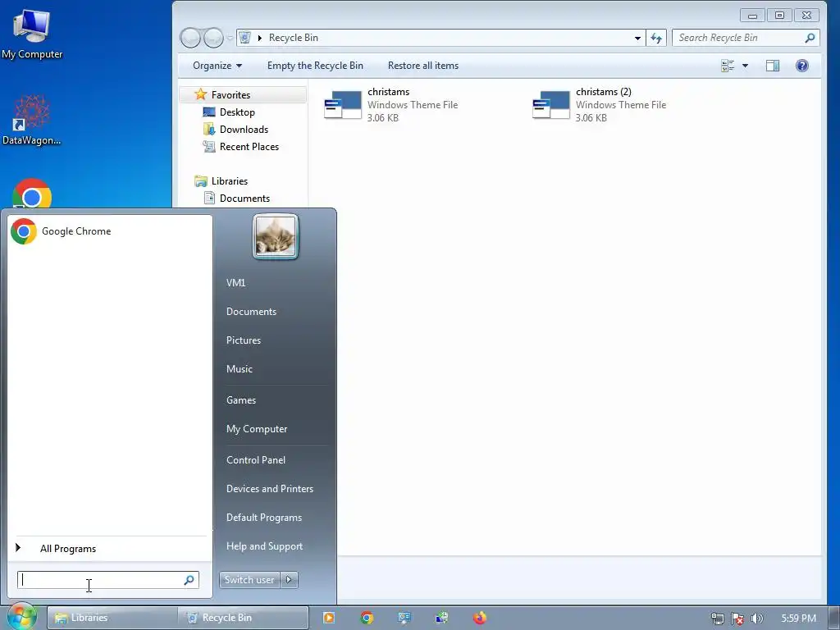840x630 pixels.
Task: Open address bar previous locations dropdown
Action: (x=637, y=38)
